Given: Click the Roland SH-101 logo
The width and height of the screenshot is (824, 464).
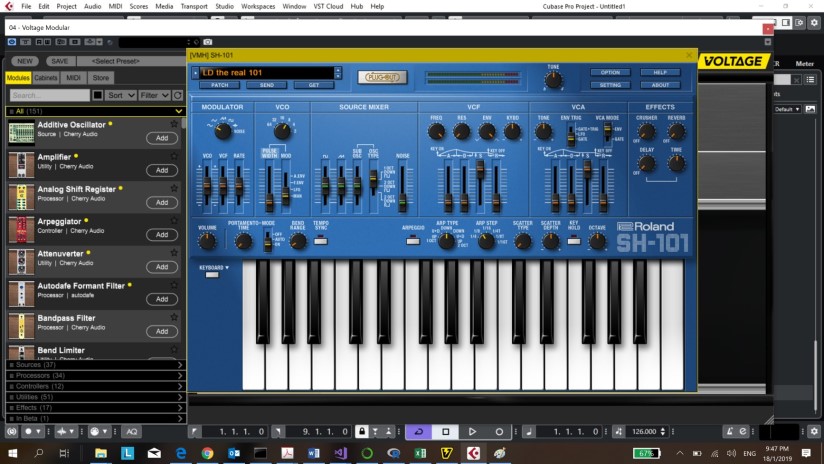Looking at the screenshot, I should 653,237.
